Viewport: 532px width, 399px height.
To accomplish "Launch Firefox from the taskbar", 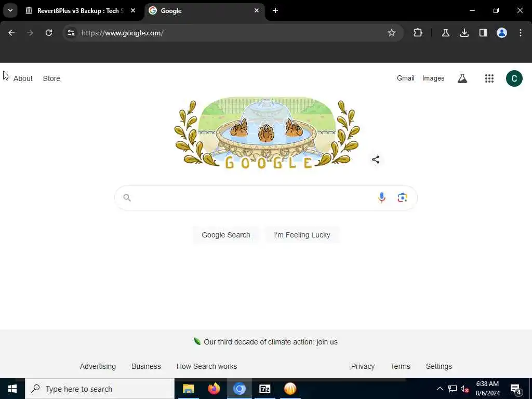I will click(x=214, y=389).
